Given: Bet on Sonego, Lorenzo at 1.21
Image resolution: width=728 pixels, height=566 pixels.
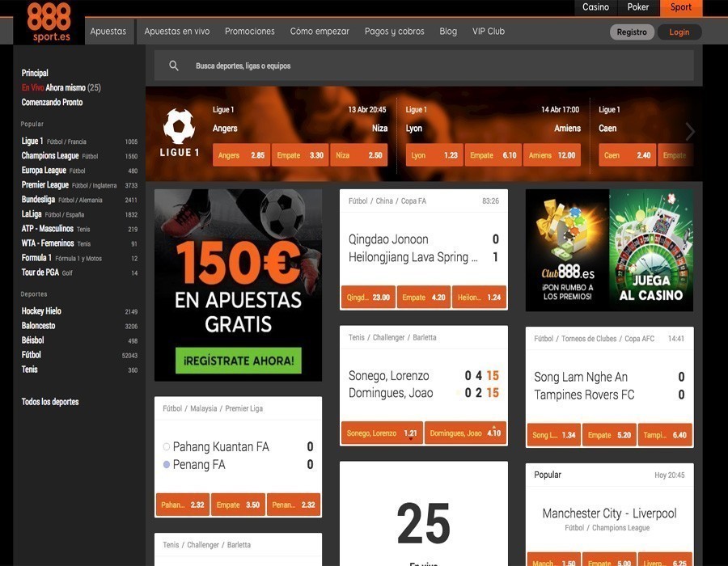Looking at the screenshot, I should pos(382,433).
